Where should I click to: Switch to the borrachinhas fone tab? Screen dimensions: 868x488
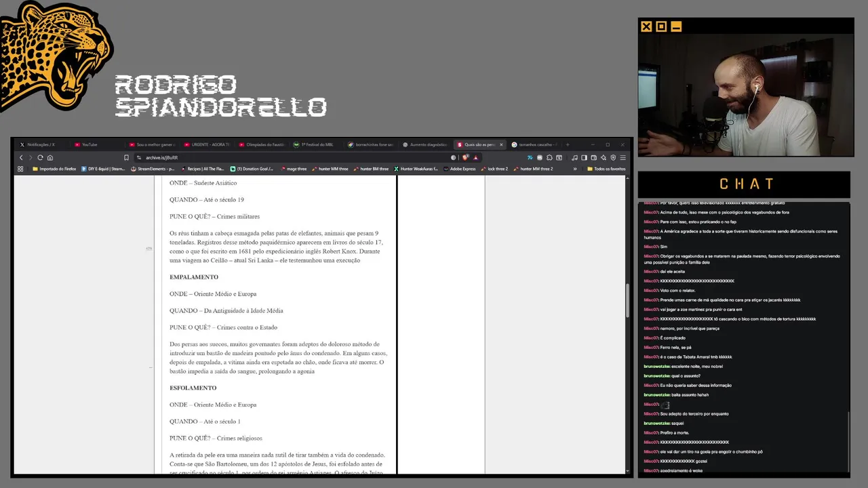tap(372, 144)
